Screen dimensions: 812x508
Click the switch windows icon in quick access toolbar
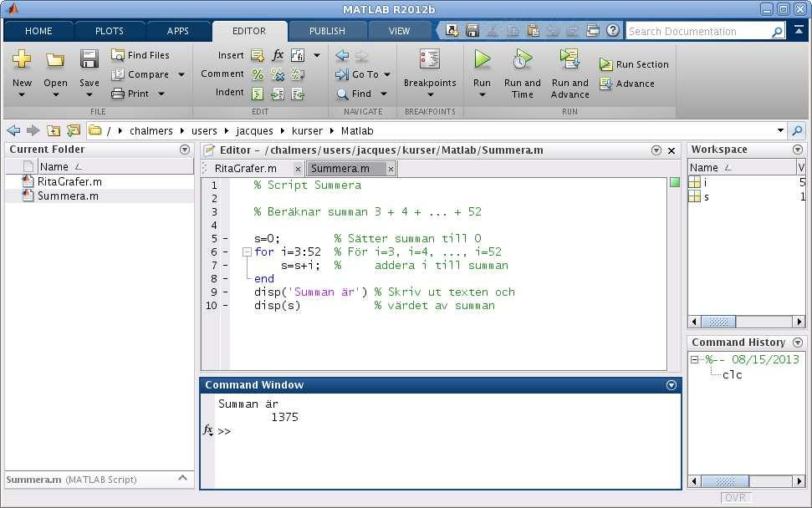(593, 31)
